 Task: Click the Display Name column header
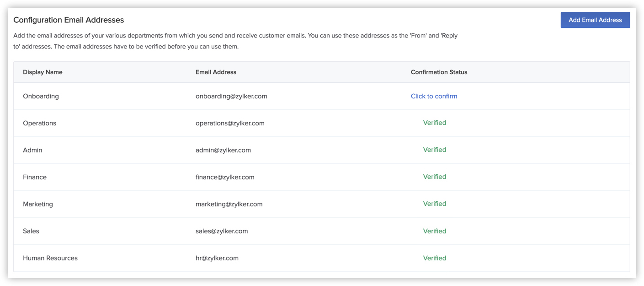pos(43,72)
